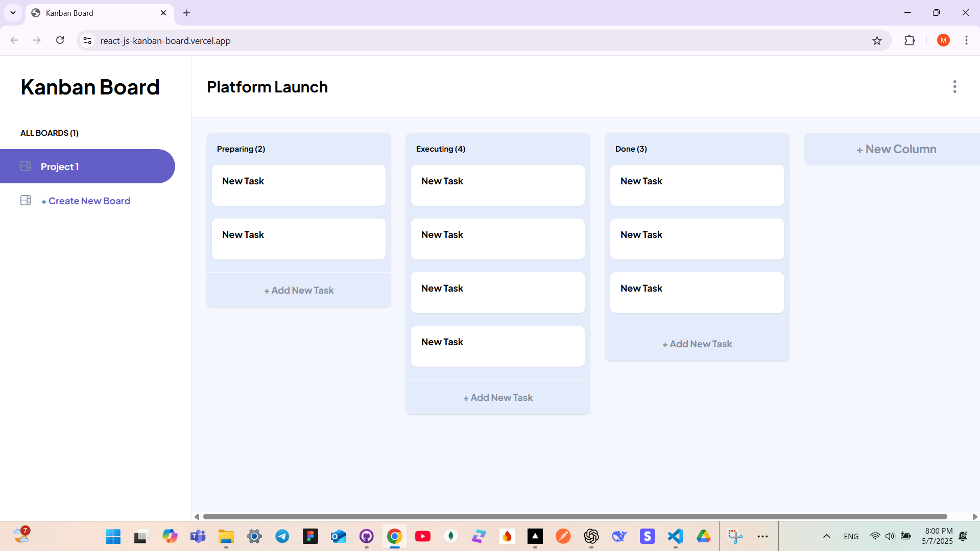Show hidden system tray icons
Image resolution: width=980 pixels, height=551 pixels.
[x=826, y=536]
